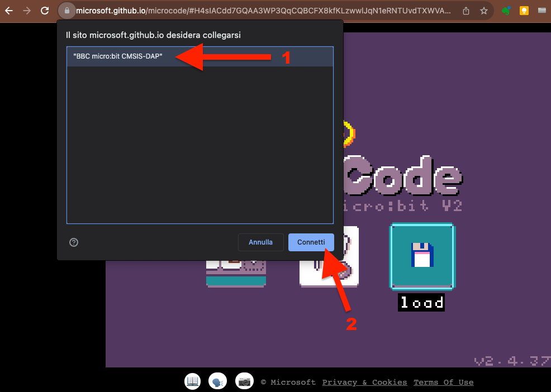Reload the page with browser refresh icon

point(45,11)
